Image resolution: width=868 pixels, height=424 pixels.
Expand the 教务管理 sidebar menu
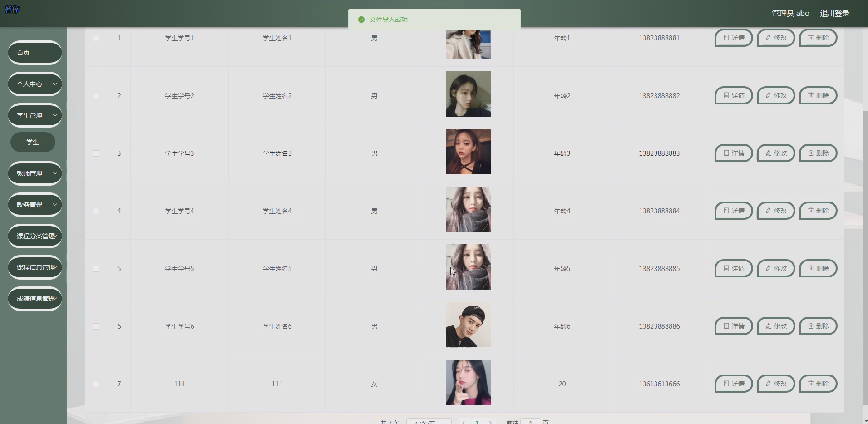(x=35, y=205)
